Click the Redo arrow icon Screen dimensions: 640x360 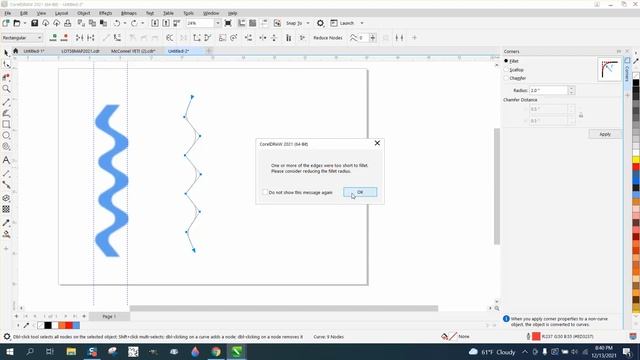point(134,23)
